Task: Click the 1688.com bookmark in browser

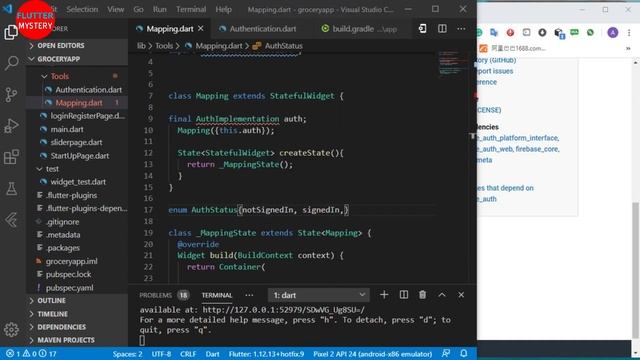Action: coord(513,48)
